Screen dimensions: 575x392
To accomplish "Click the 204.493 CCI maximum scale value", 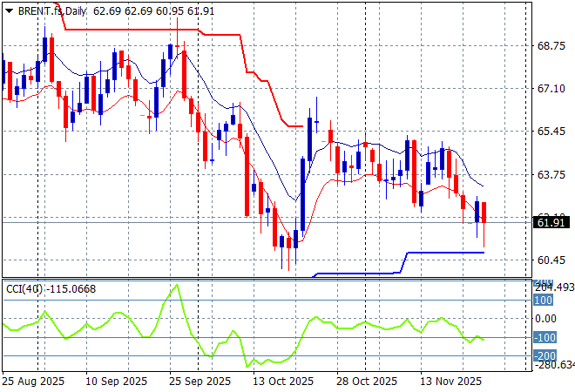I will 554,287.
